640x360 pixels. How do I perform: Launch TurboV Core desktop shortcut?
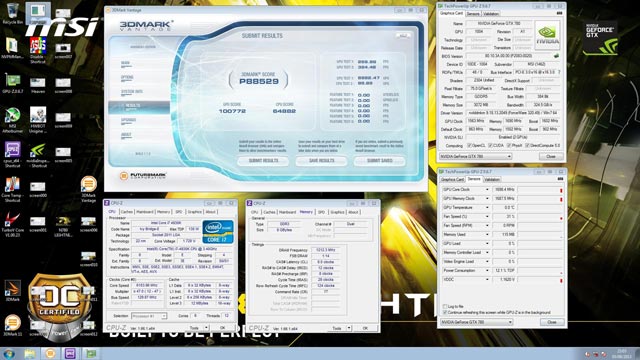[x=12, y=223]
